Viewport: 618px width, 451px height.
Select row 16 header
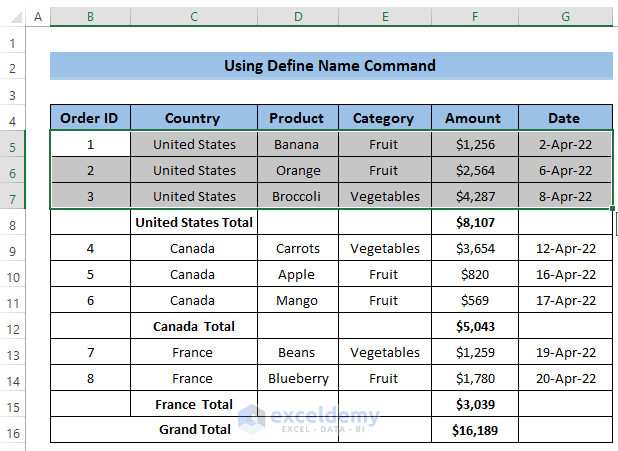click(x=12, y=430)
